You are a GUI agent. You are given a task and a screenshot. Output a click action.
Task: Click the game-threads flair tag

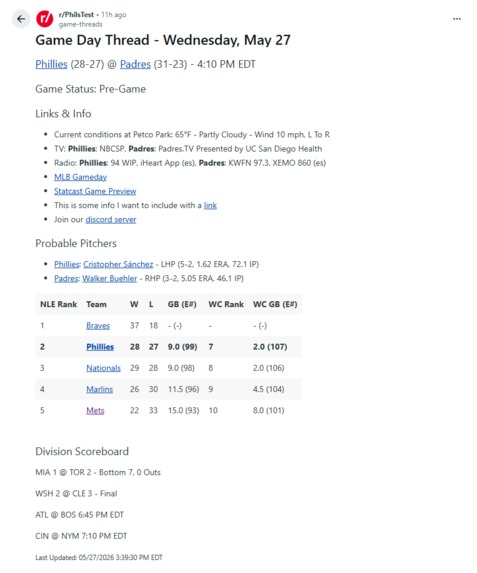click(x=80, y=24)
